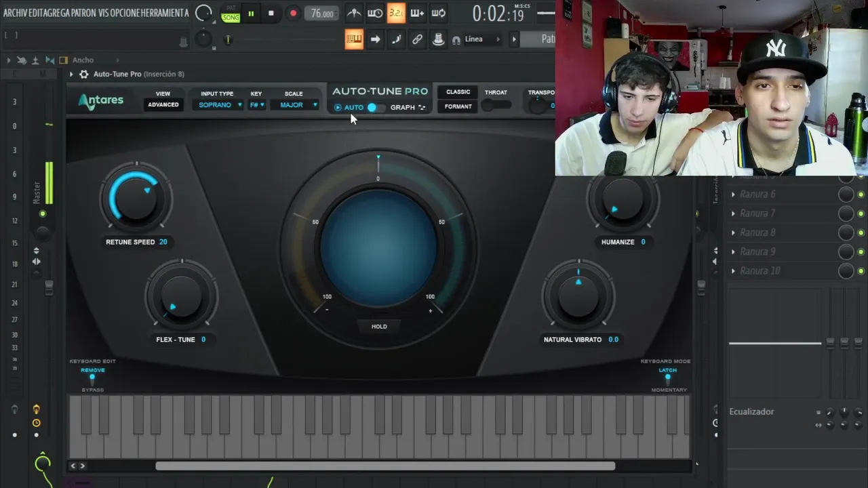868x488 pixels.
Task: Open the Ancho mixer layout dropdown
Action: (95, 60)
